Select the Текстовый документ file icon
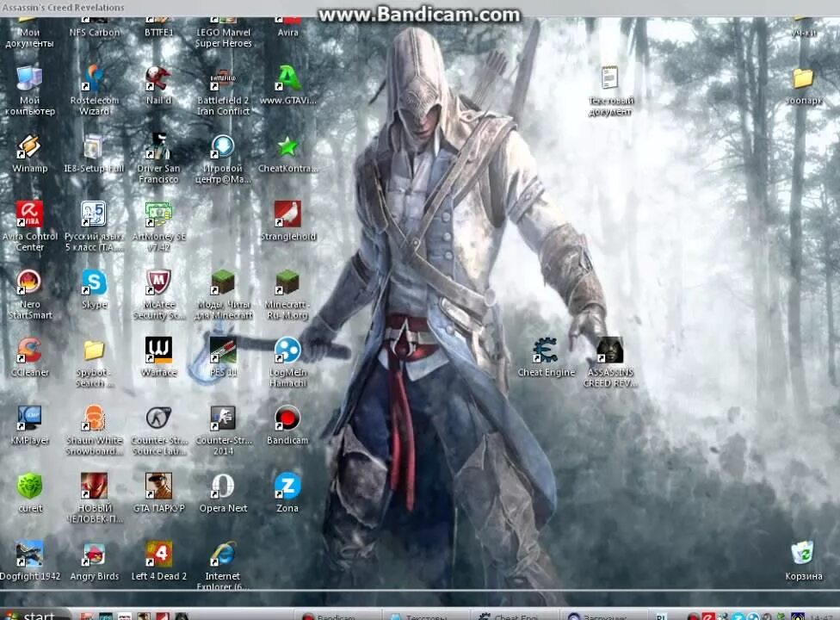 click(x=609, y=78)
